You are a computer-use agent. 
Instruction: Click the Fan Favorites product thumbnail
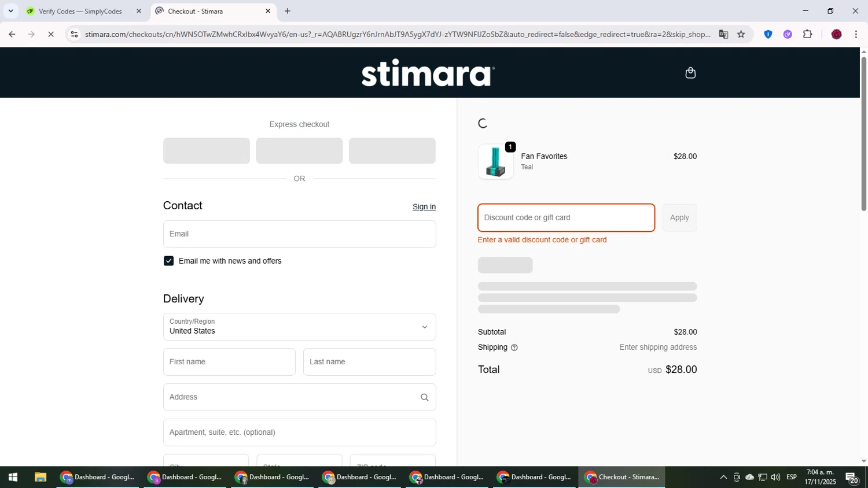point(495,161)
